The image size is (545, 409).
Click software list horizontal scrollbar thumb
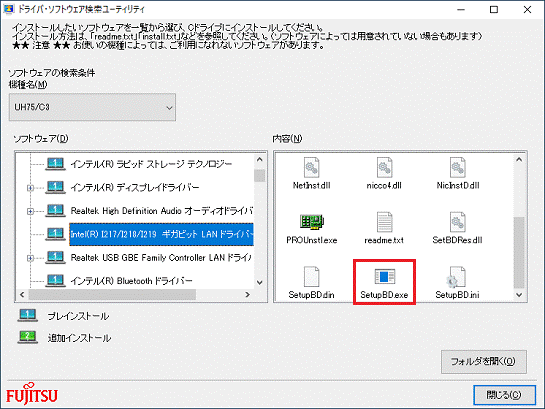[x=112, y=295]
